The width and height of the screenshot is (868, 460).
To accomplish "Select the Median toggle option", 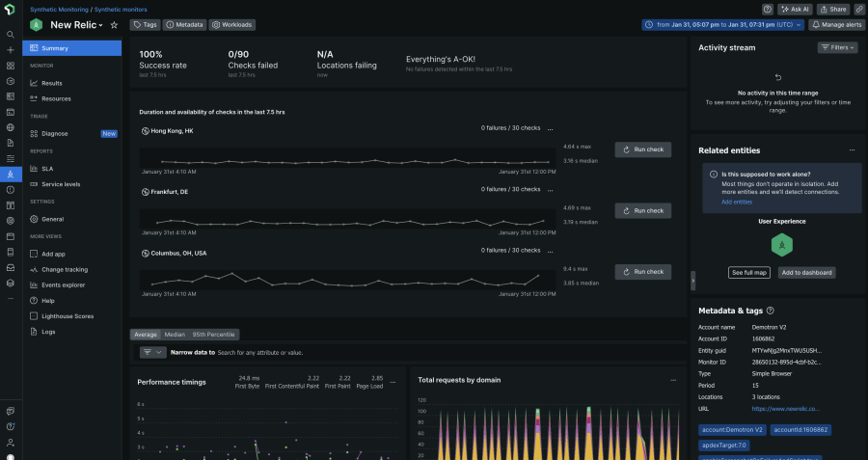I will pyautogui.click(x=175, y=335).
